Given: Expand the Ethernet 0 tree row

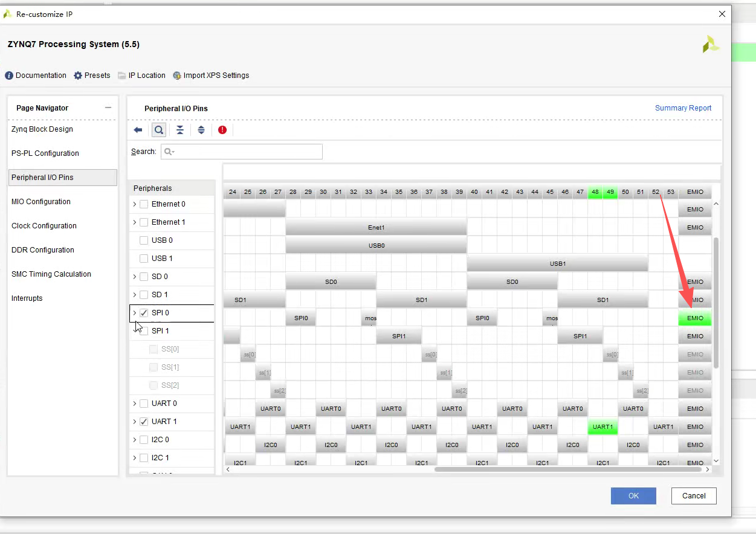Looking at the screenshot, I should click(x=134, y=204).
